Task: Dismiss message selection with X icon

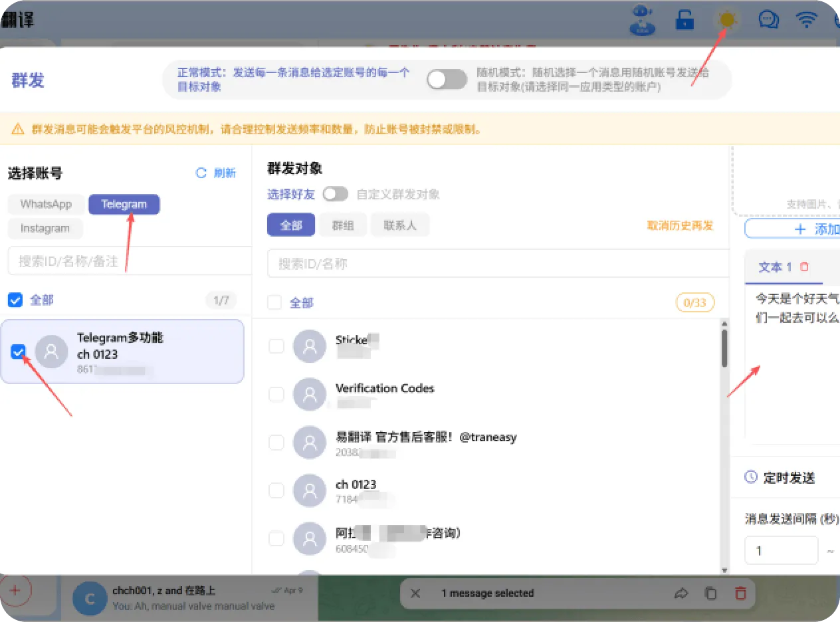Action: [x=415, y=593]
